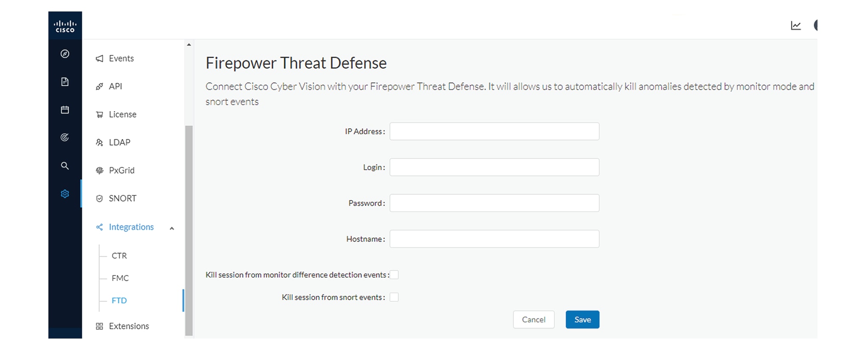Click the partially visible user avatar

(815, 25)
